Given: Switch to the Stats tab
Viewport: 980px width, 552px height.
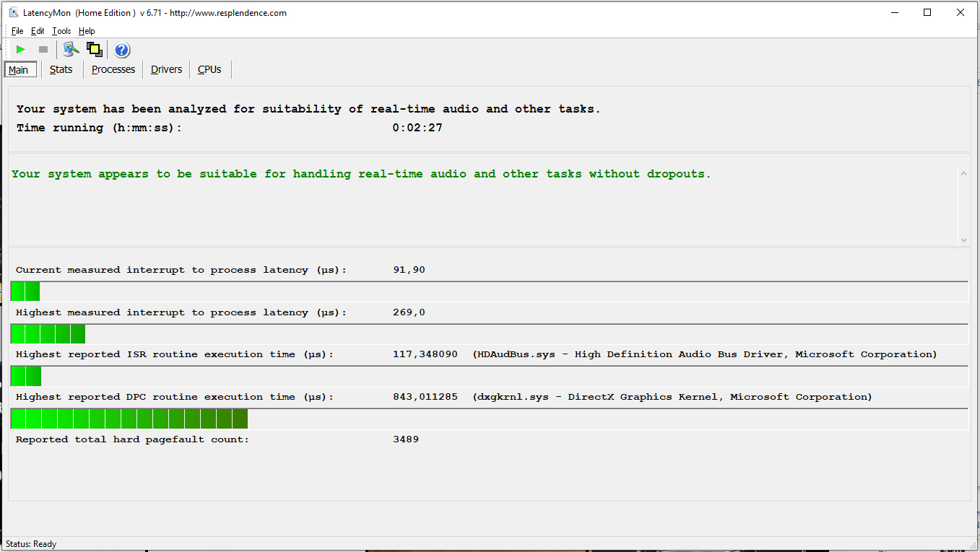Looking at the screenshot, I should (61, 69).
